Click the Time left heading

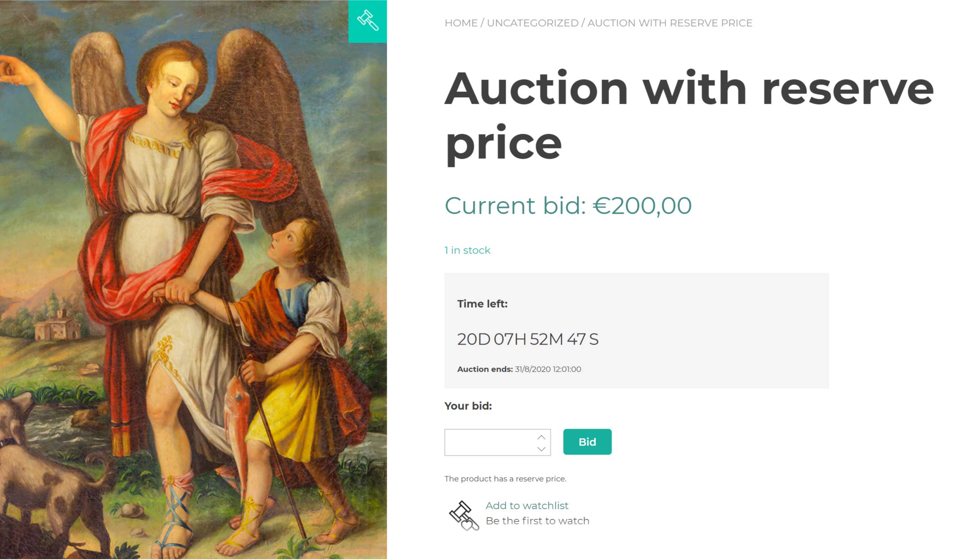(482, 304)
